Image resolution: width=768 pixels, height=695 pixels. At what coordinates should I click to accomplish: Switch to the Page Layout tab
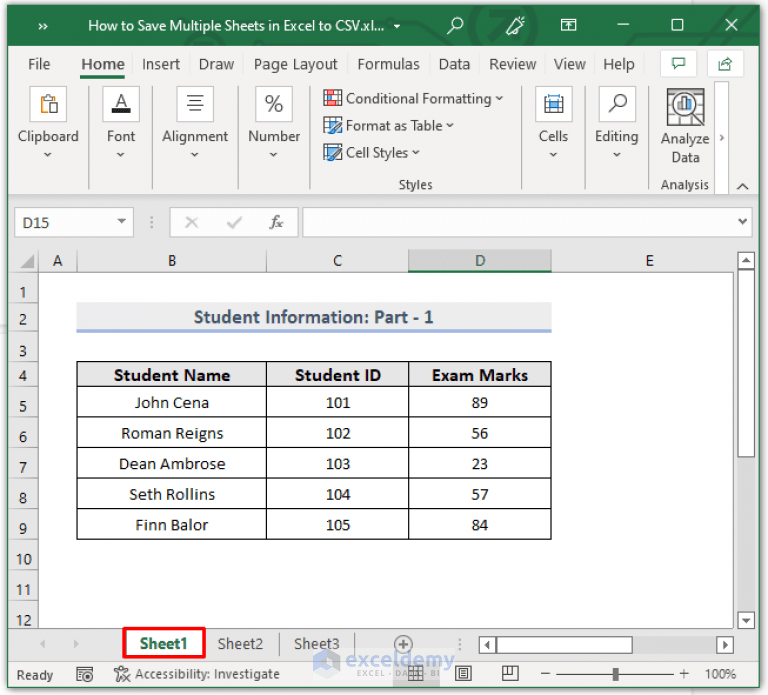[295, 64]
